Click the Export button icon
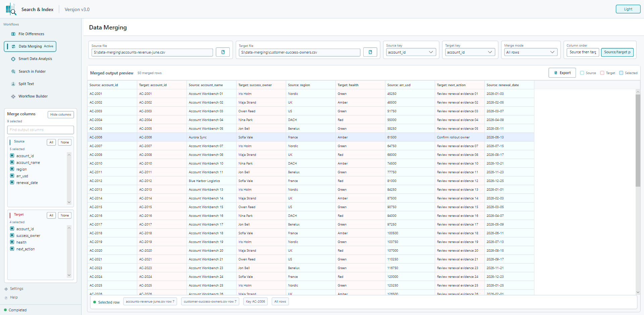 (x=556, y=73)
